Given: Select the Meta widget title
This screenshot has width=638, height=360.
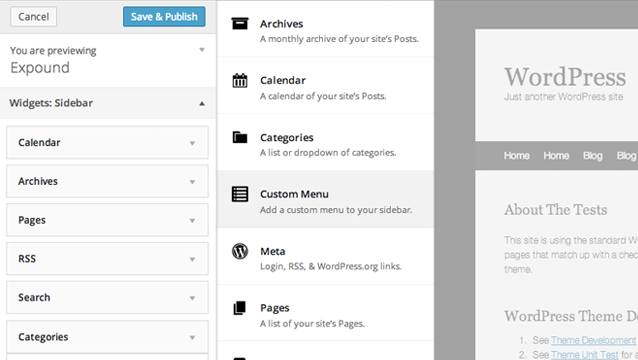Looking at the screenshot, I should point(273,251).
